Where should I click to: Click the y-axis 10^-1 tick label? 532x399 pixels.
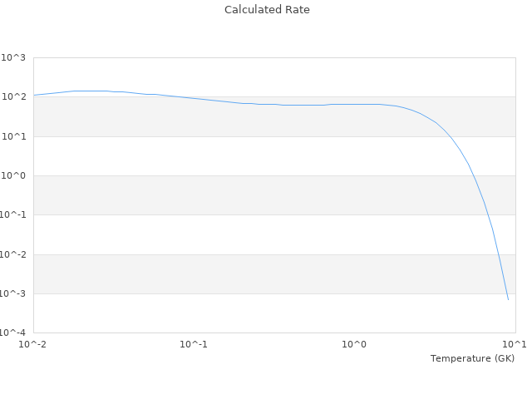[x=12, y=215]
